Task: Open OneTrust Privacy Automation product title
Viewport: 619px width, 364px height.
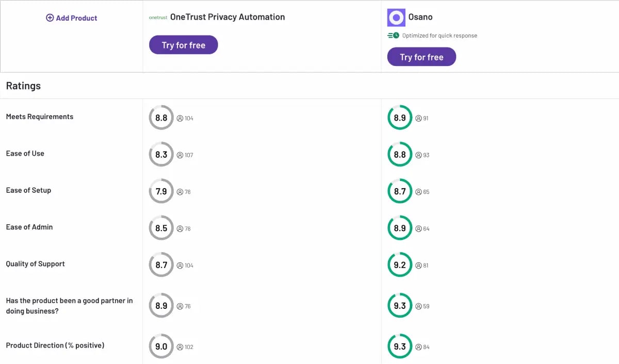Action: point(227,17)
